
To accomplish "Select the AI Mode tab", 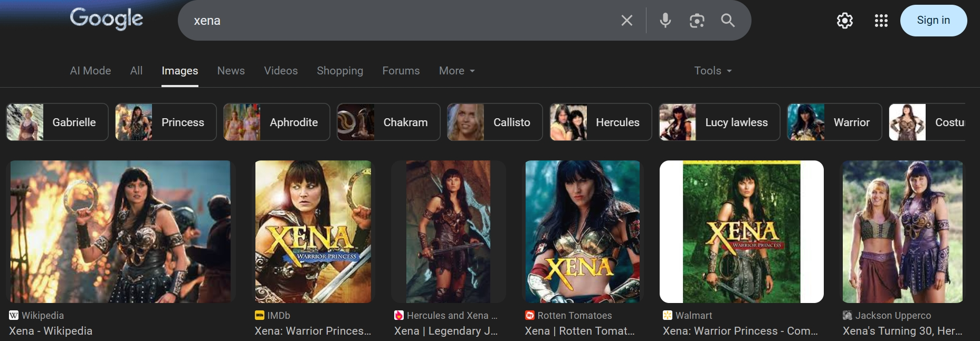I will (90, 71).
